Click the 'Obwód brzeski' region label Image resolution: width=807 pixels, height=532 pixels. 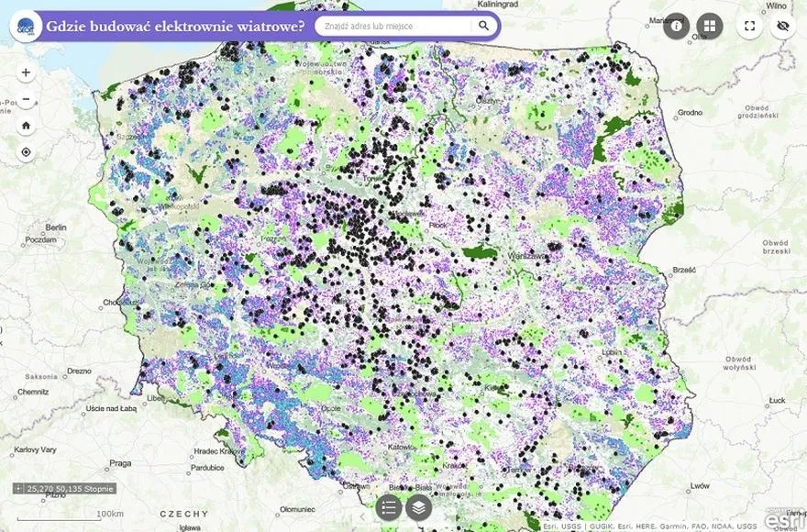click(x=776, y=247)
